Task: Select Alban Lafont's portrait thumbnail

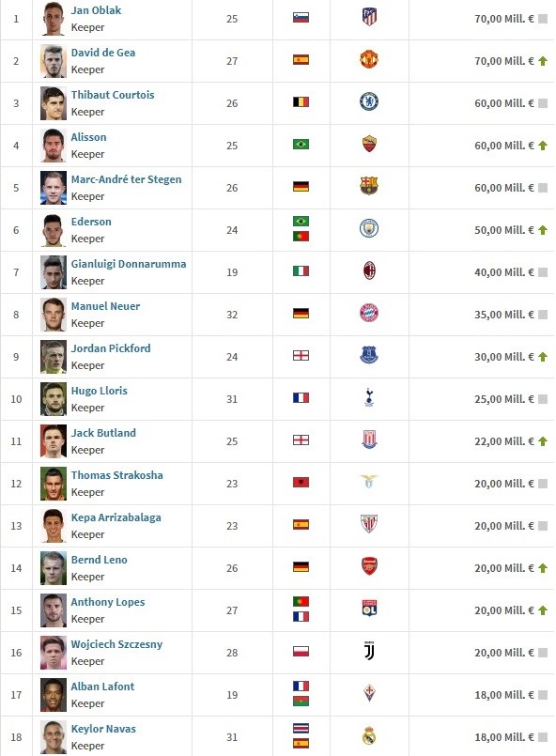Action: pyautogui.click(x=53, y=695)
